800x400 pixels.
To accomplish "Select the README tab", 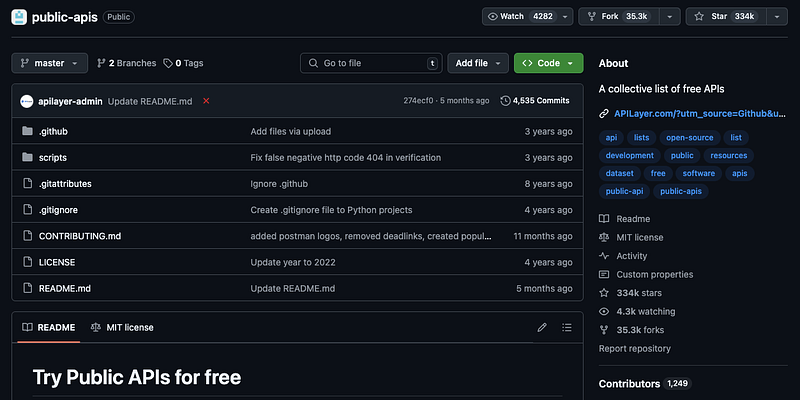I will pos(49,328).
